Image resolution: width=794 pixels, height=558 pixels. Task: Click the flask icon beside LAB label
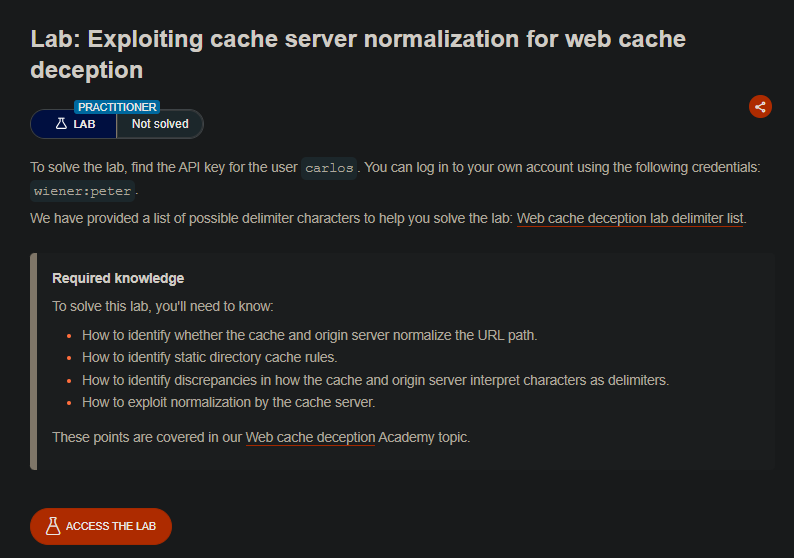coord(61,124)
